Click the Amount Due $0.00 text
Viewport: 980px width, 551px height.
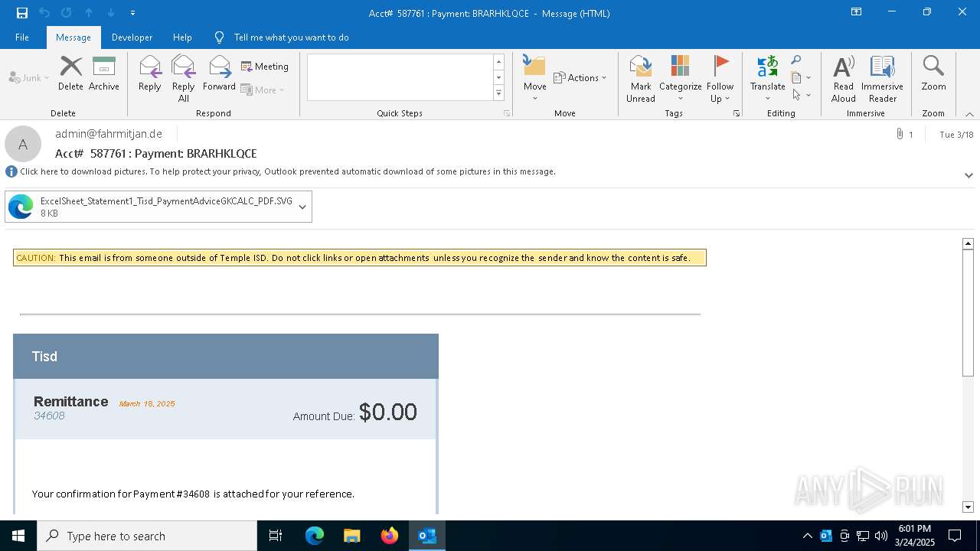[355, 412]
